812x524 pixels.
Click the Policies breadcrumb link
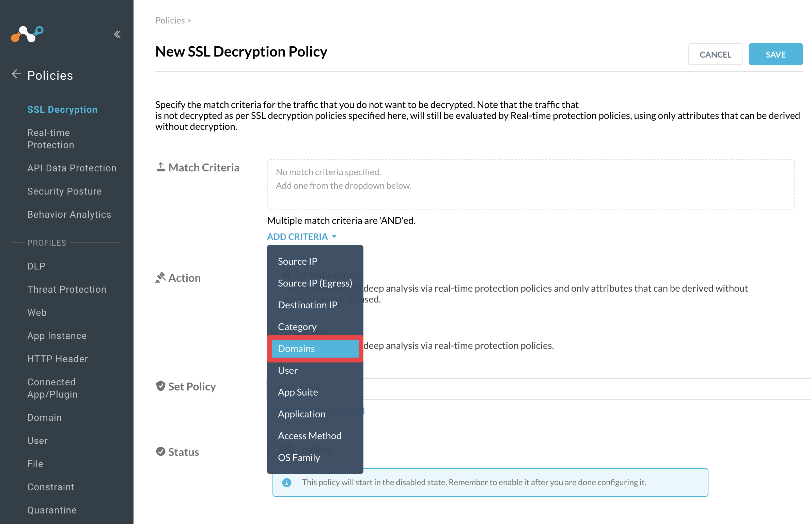click(170, 20)
